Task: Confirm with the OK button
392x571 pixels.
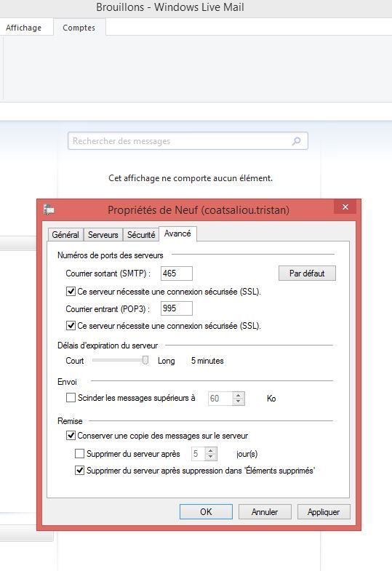Action: tap(206, 511)
